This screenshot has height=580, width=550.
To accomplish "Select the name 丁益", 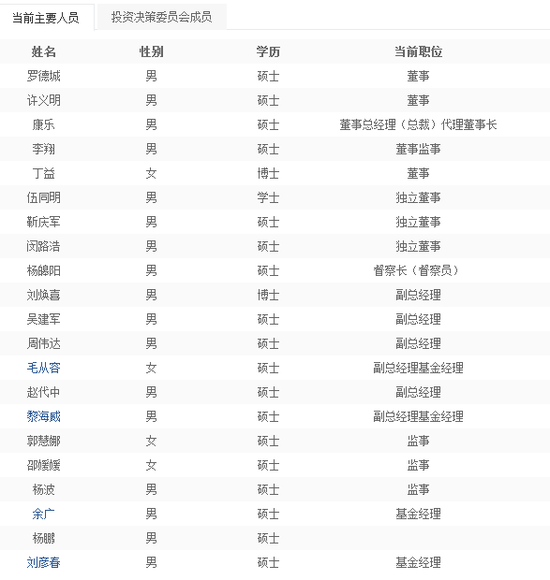I will click(x=44, y=173).
